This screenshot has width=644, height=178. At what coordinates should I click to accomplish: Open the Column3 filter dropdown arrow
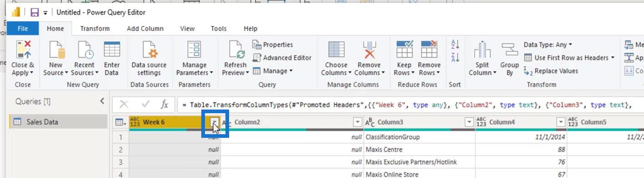click(x=469, y=122)
